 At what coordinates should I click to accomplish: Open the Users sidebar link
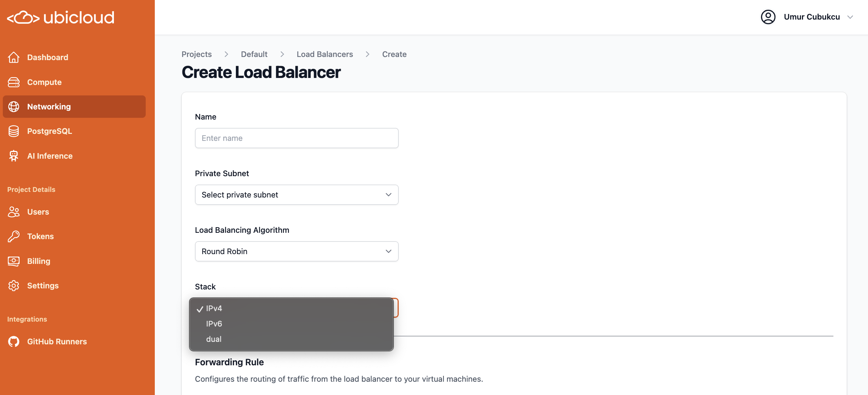[38, 212]
